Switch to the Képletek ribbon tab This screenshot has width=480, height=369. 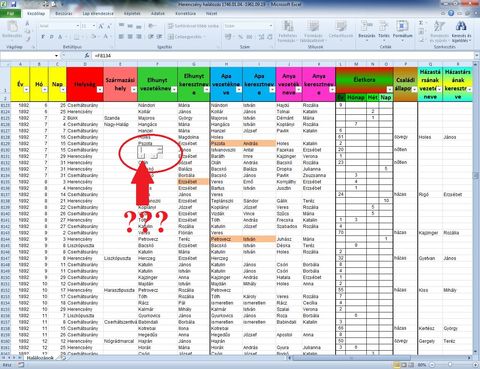132,13
